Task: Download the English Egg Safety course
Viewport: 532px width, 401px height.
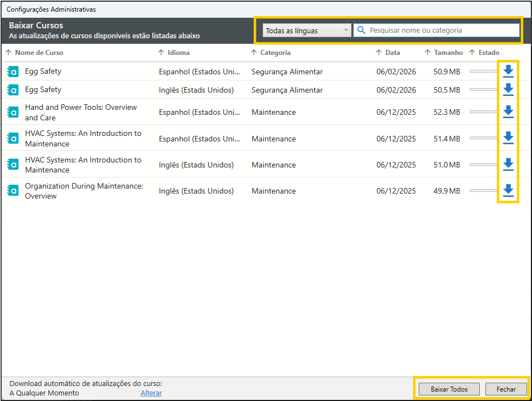Action: (508, 90)
